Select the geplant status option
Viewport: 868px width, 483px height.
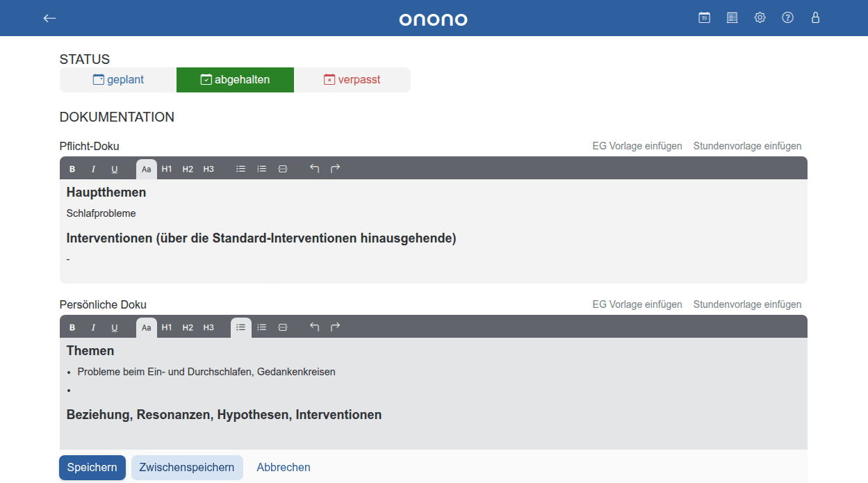118,79
